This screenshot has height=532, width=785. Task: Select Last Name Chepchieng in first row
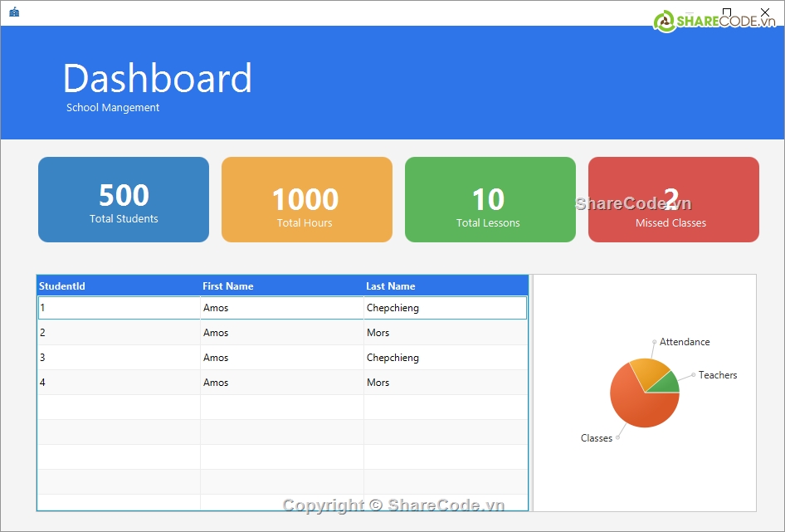(392, 308)
